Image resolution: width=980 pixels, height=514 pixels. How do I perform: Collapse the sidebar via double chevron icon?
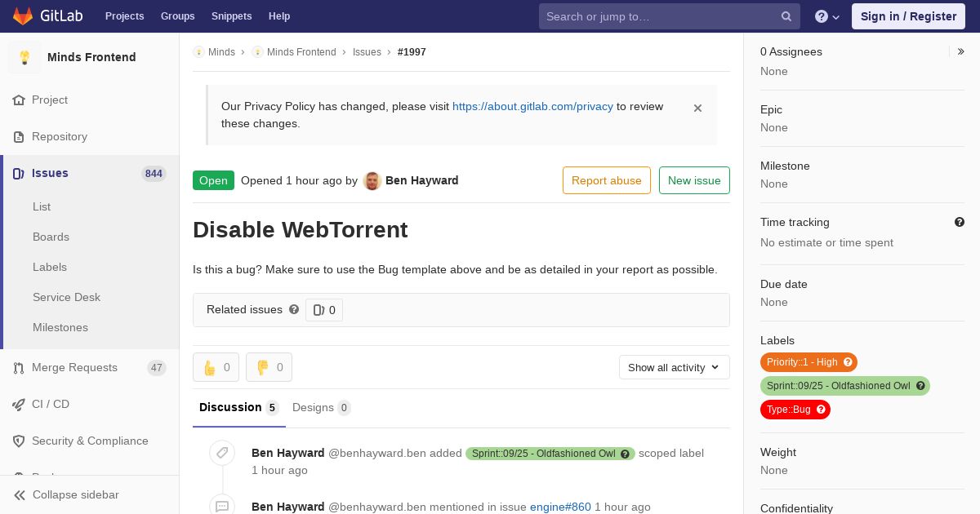tap(20, 495)
